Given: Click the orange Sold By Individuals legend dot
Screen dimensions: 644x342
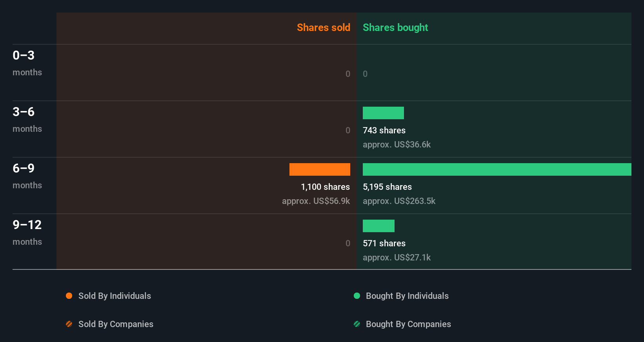Looking at the screenshot, I should [x=69, y=296].
